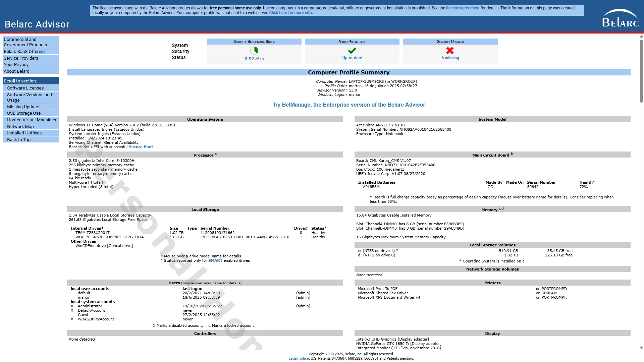Click battery health value 72%
This screenshot has height=362, width=644.
(583, 187)
